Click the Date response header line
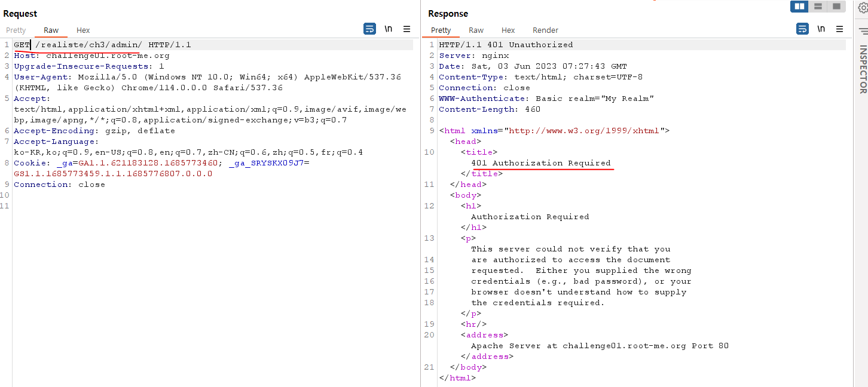The image size is (868, 387). (533, 66)
